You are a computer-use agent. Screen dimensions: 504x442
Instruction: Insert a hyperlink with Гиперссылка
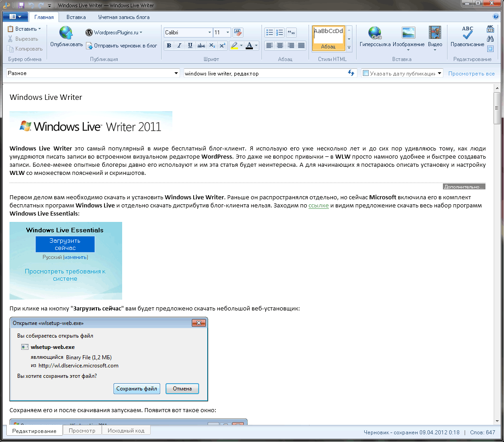pyautogui.click(x=375, y=37)
